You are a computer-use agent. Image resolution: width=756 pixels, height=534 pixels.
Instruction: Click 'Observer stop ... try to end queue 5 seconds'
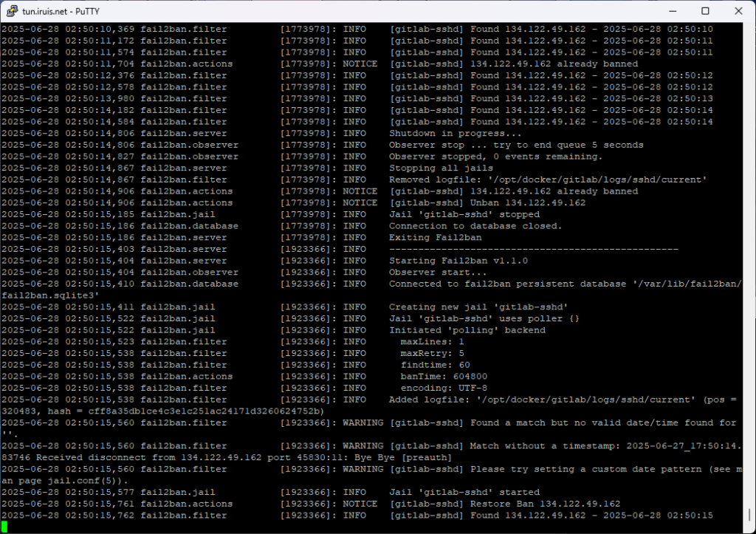516,145
